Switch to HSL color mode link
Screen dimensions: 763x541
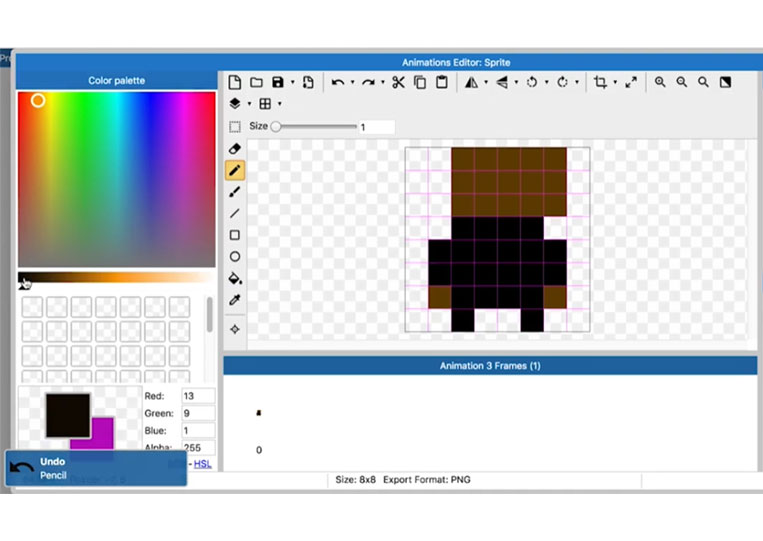(202, 464)
